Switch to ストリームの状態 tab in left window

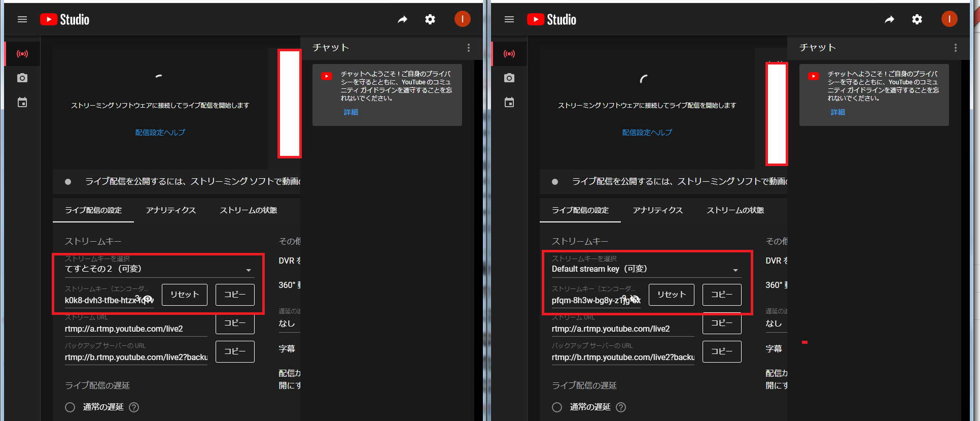[249, 210]
